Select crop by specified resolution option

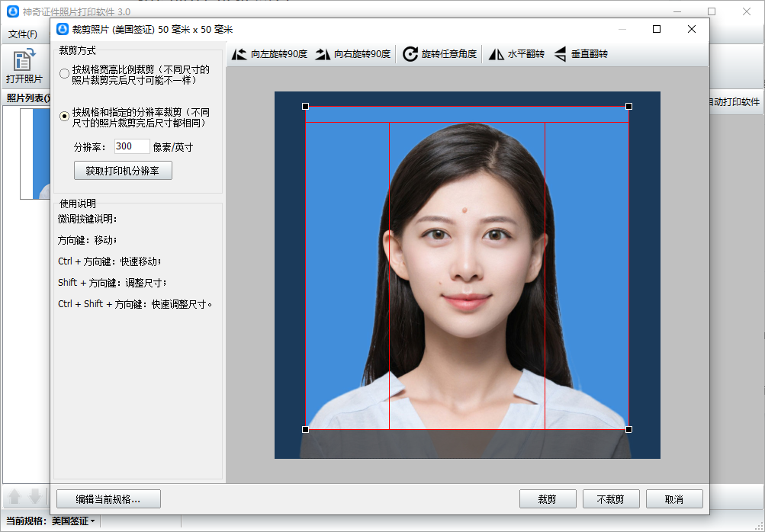(x=65, y=117)
